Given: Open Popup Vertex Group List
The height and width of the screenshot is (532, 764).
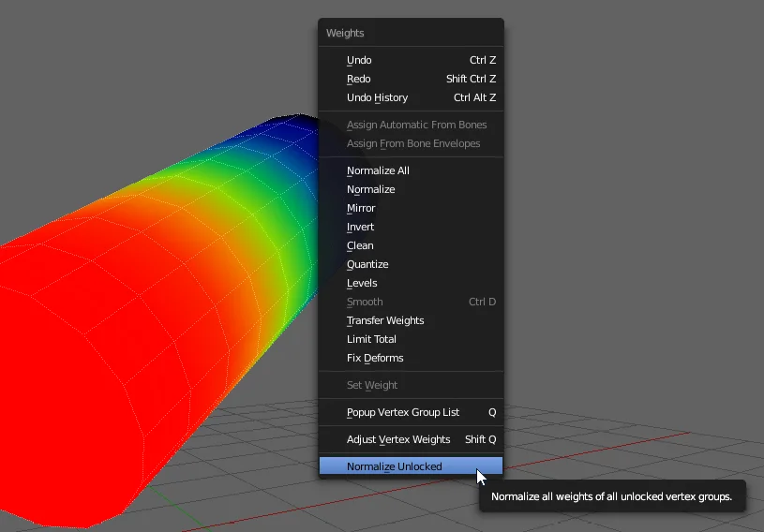Looking at the screenshot, I should [x=403, y=412].
